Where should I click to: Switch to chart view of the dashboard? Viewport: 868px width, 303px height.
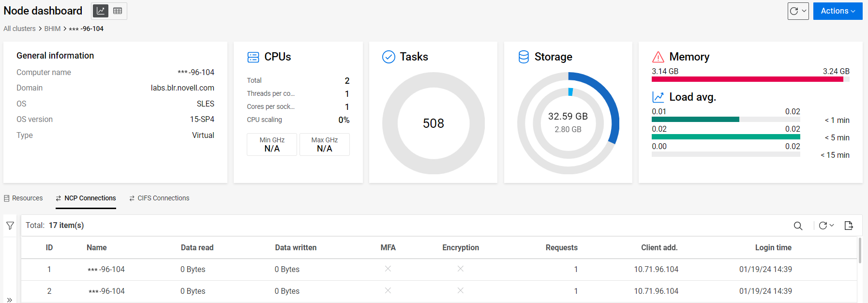click(101, 11)
